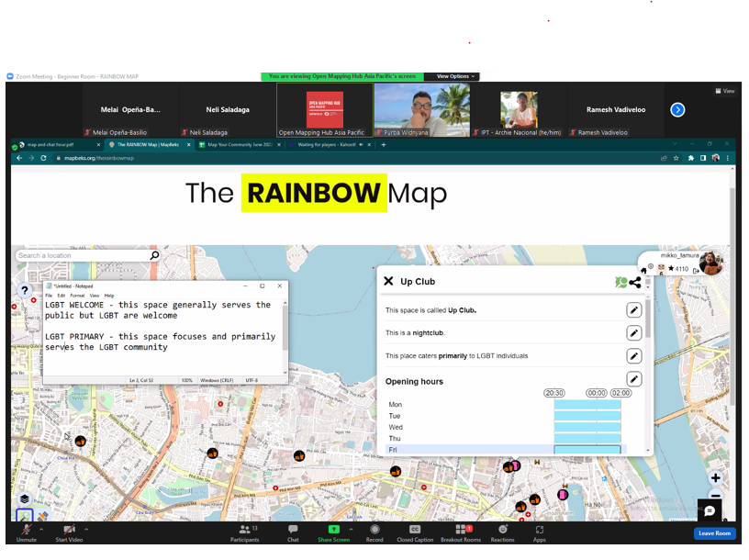749x560 pixels.
Task: Click the magnifier icon in the location search bar
Action: (x=154, y=256)
